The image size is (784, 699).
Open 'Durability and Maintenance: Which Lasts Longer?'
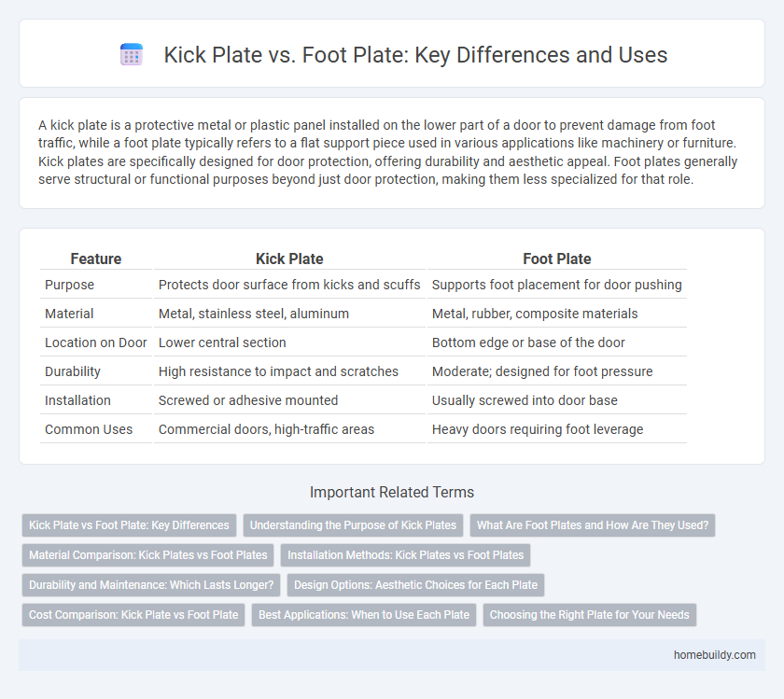151,585
